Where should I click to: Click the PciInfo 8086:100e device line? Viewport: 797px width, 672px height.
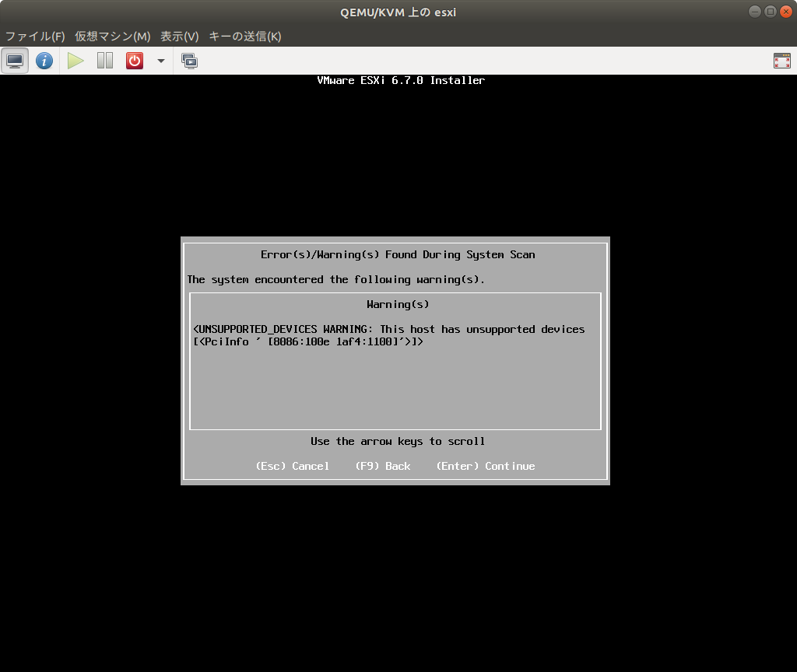(x=308, y=342)
